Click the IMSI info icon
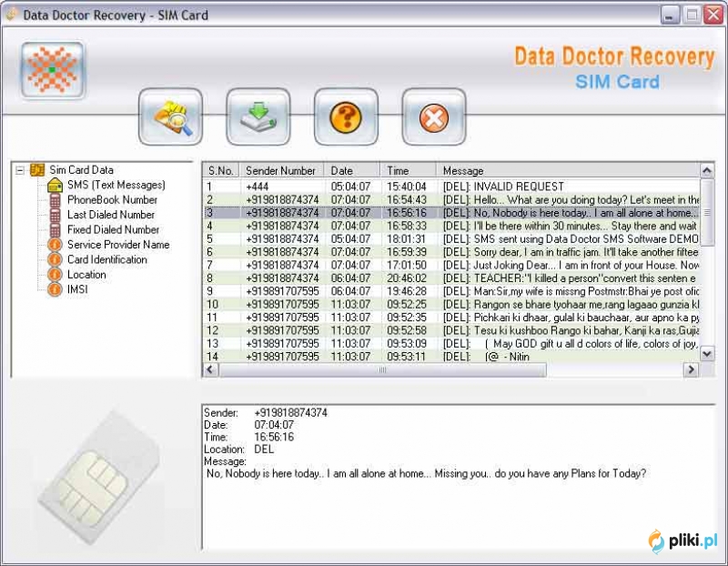 pyautogui.click(x=55, y=289)
